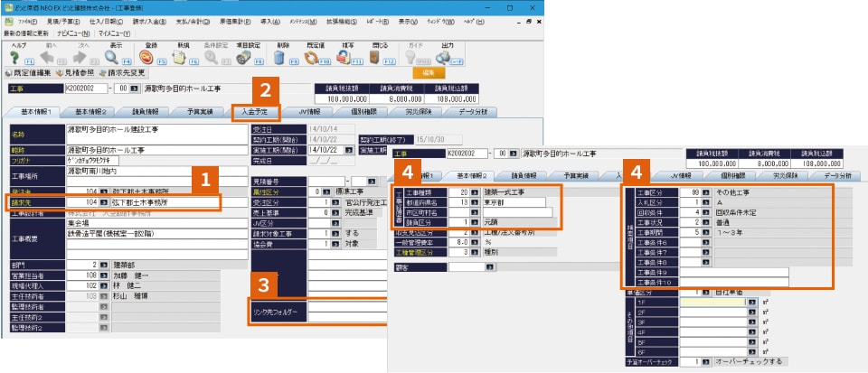
Task: Click the 東京都 prefecture name field
Action: tap(514, 202)
